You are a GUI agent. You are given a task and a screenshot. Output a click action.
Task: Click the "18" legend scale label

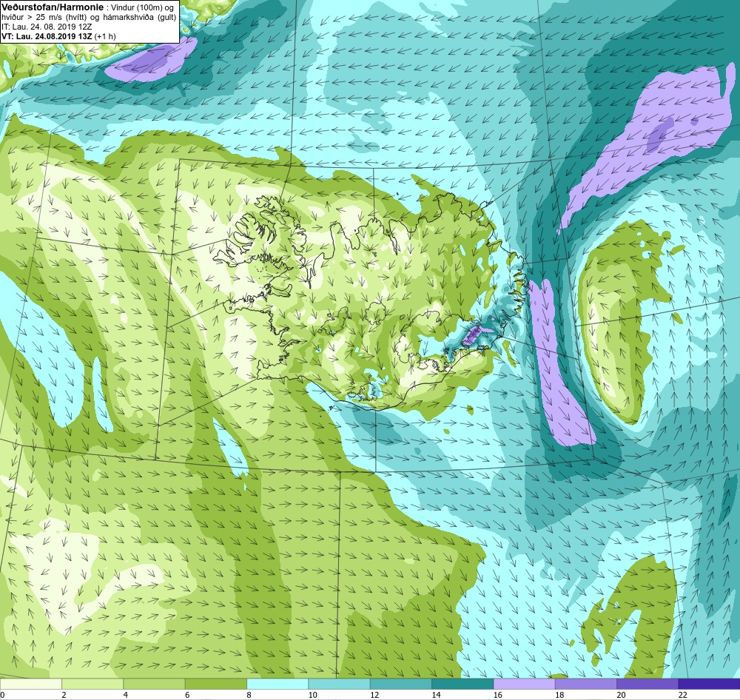pos(559,695)
